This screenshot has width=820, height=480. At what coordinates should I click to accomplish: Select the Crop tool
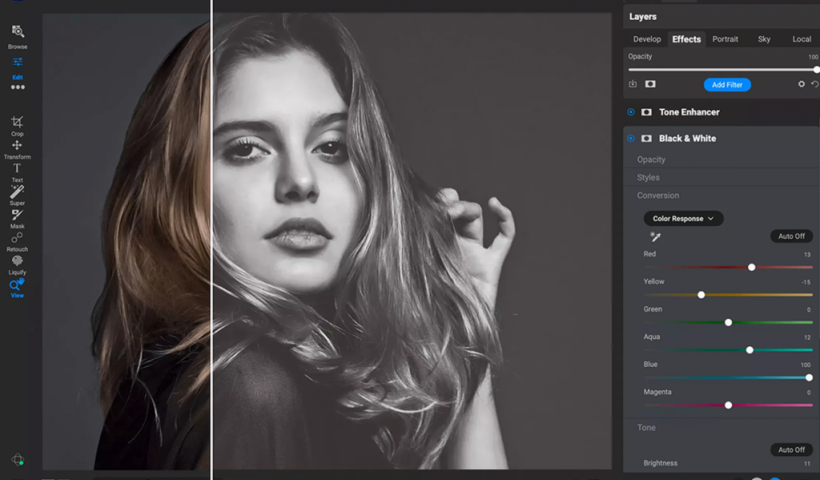[17, 124]
